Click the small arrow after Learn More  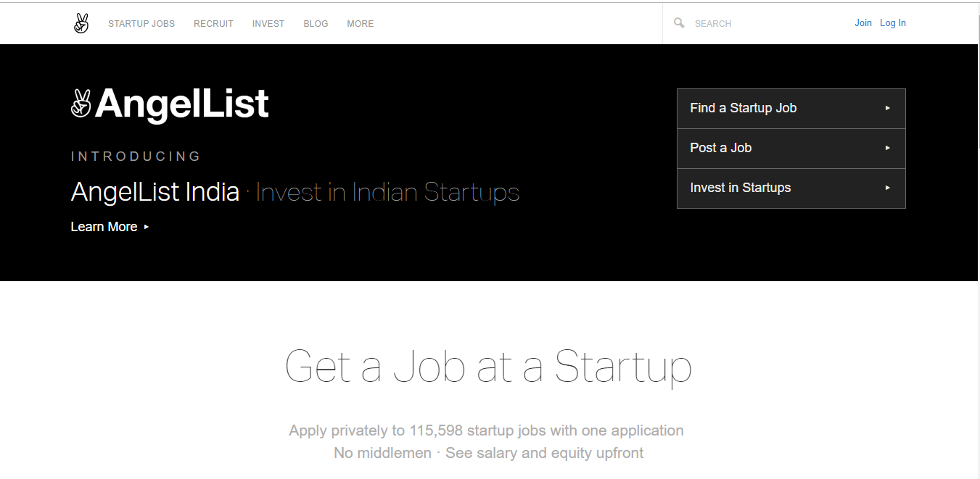(147, 227)
